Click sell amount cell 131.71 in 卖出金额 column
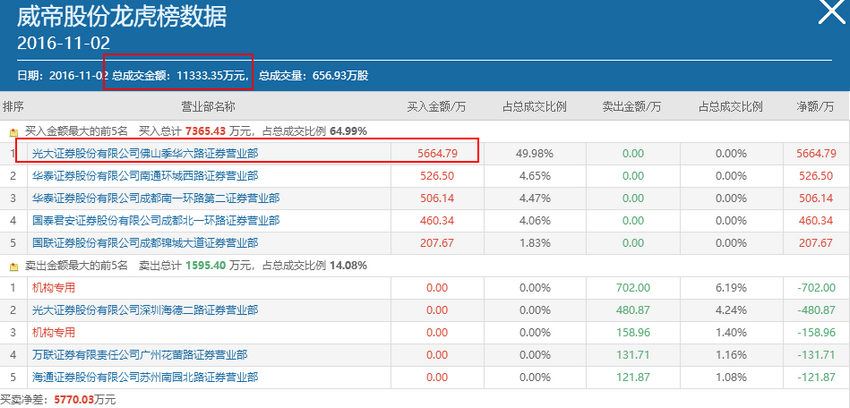This screenshot has width=850, height=408. tap(633, 355)
